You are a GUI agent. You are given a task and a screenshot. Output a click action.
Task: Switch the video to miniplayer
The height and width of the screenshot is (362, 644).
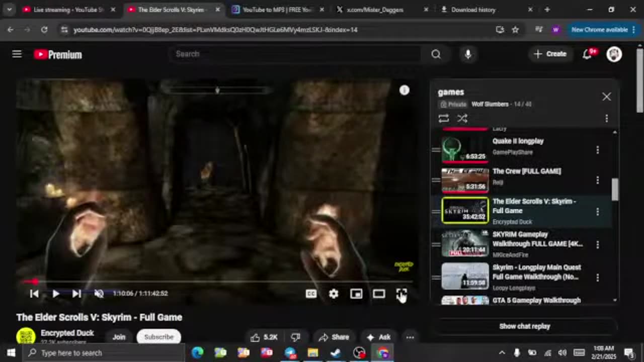click(x=356, y=294)
